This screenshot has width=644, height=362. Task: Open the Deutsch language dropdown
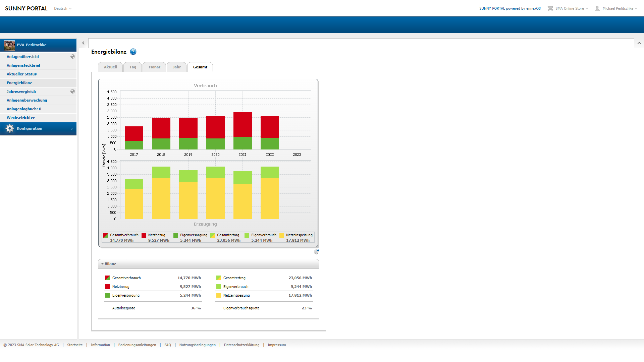click(63, 8)
